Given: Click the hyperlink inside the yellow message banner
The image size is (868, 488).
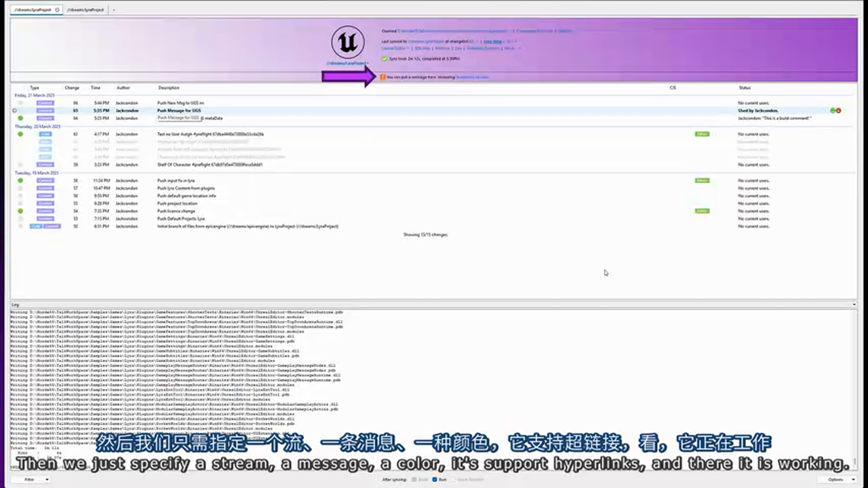Looking at the screenshot, I should (473, 77).
